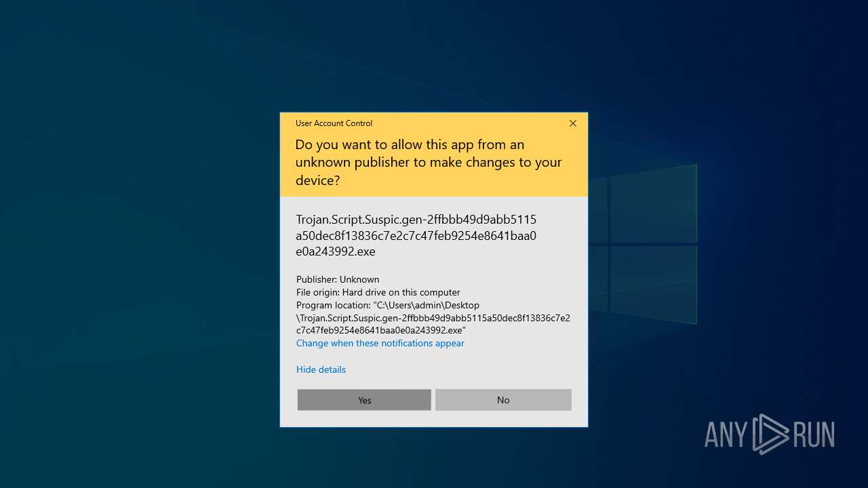The width and height of the screenshot is (868, 488).
Task: Select the 'Publisher: Unknown' text
Action: point(338,279)
